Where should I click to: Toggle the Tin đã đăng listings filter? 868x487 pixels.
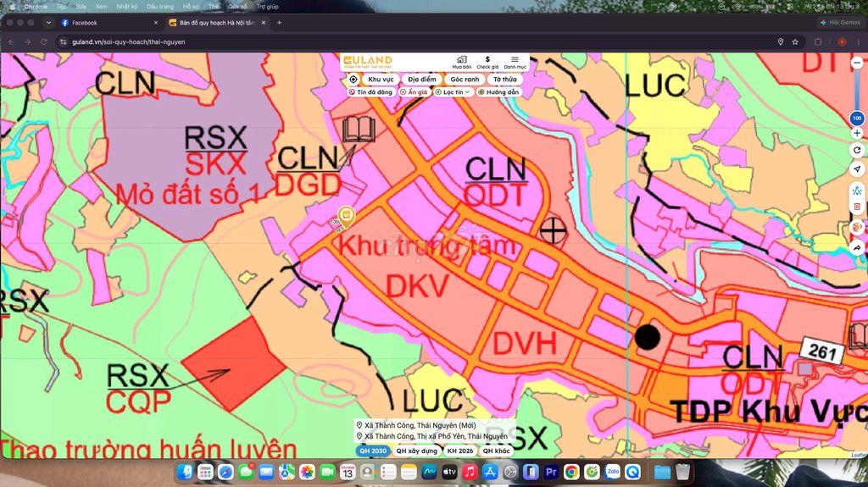[x=371, y=92]
